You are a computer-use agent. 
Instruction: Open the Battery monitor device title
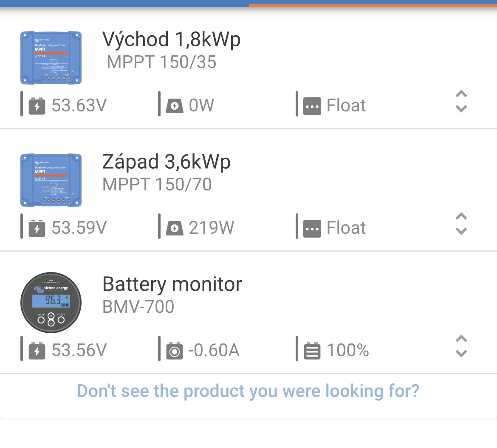[x=172, y=284]
